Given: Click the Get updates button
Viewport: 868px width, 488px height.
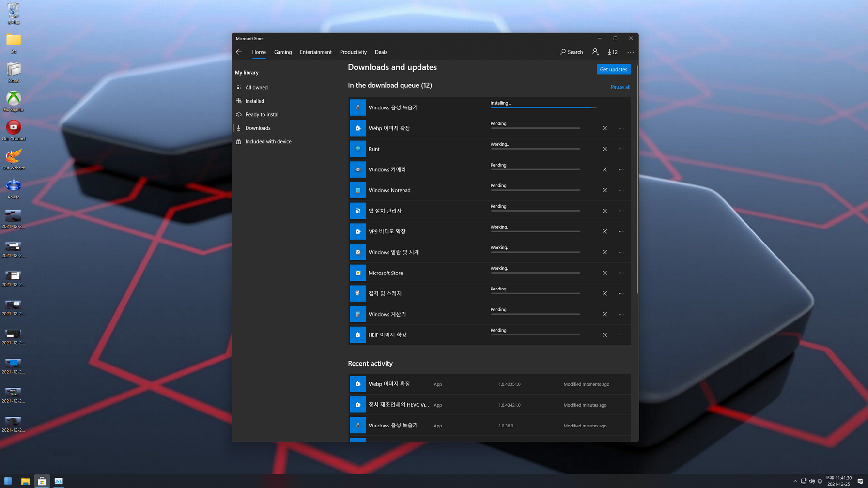Looking at the screenshot, I should click(x=613, y=69).
